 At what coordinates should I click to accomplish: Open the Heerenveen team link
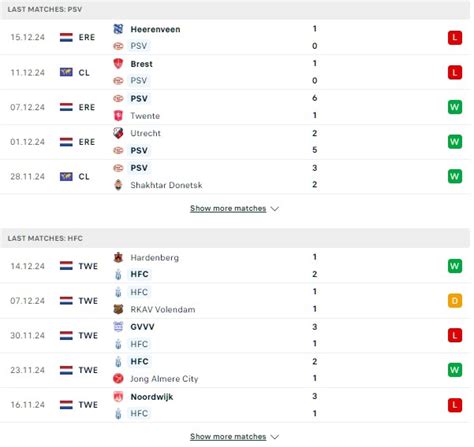(x=155, y=29)
